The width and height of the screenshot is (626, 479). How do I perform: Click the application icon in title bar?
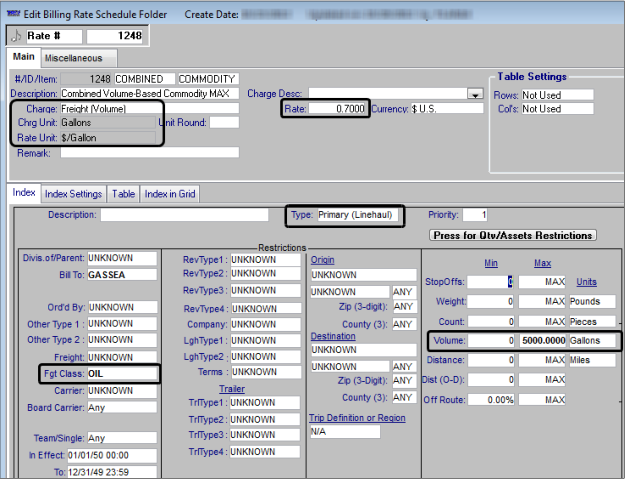(x=14, y=14)
